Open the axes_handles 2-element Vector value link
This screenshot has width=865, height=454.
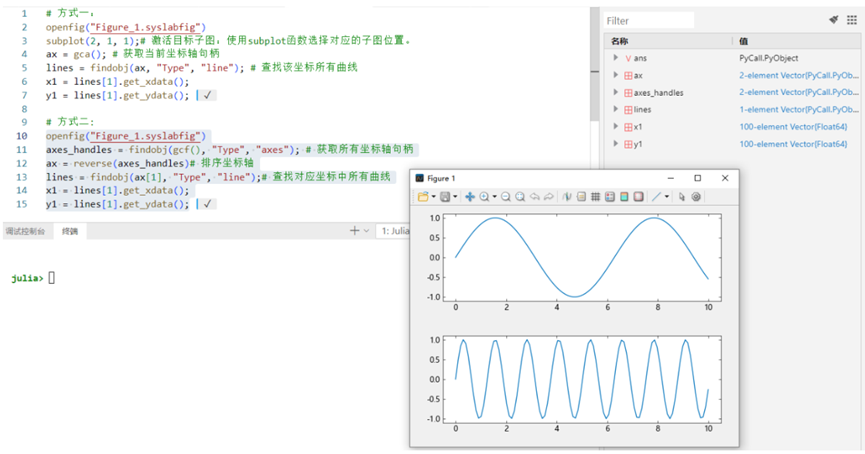[x=799, y=92]
